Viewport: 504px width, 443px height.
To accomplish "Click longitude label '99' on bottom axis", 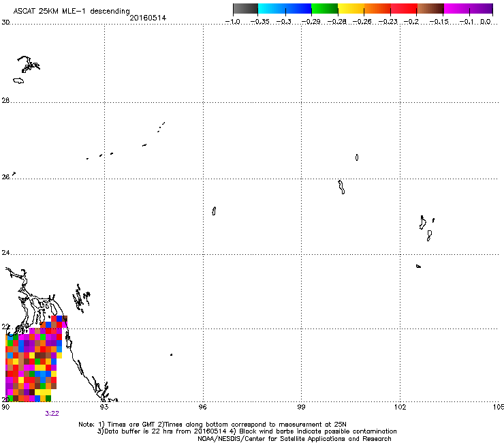I will [301, 407].
